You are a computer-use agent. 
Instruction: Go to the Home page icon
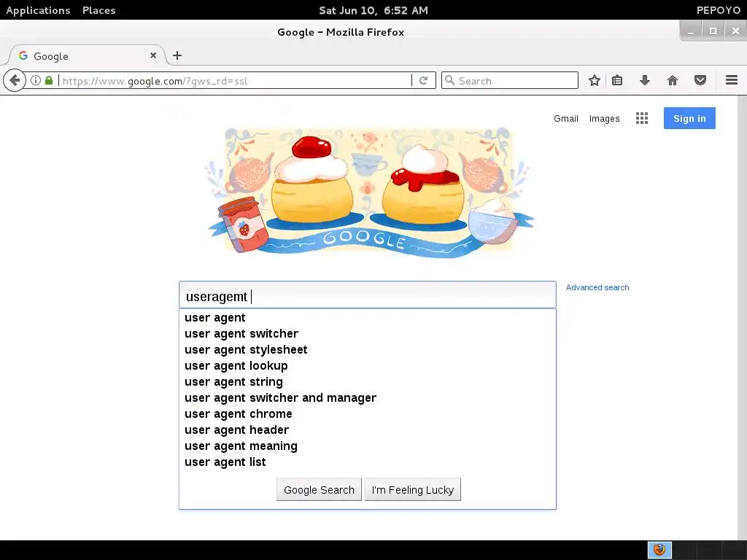pyautogui.click(x=672, y=80)
